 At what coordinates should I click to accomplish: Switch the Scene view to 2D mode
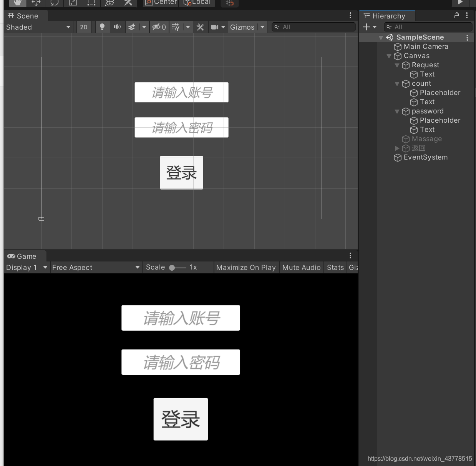pos(84,27)
